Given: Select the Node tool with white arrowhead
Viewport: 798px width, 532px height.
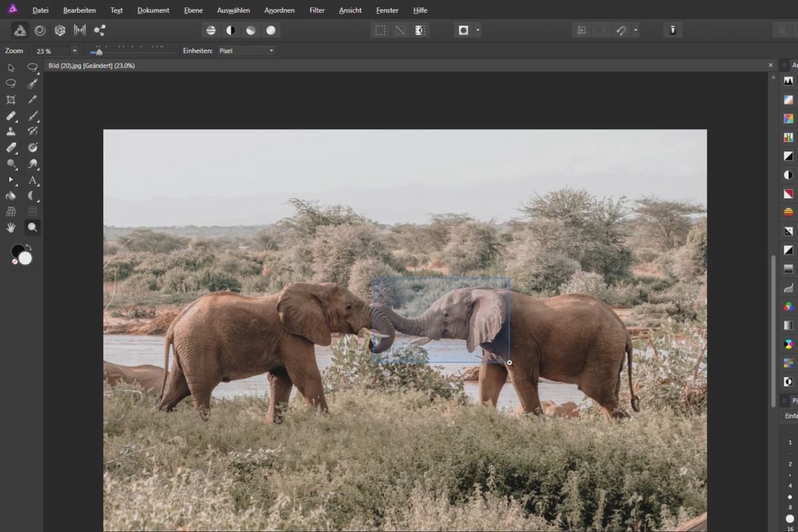Looking at the screenshot, I should click(11, 180).
